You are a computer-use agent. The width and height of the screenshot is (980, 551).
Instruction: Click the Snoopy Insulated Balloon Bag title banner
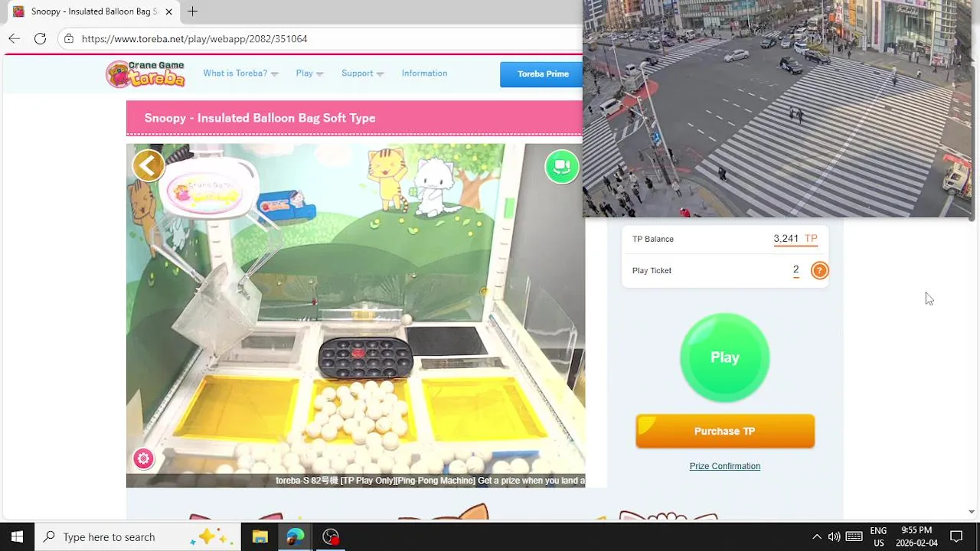tap(354, 118)
